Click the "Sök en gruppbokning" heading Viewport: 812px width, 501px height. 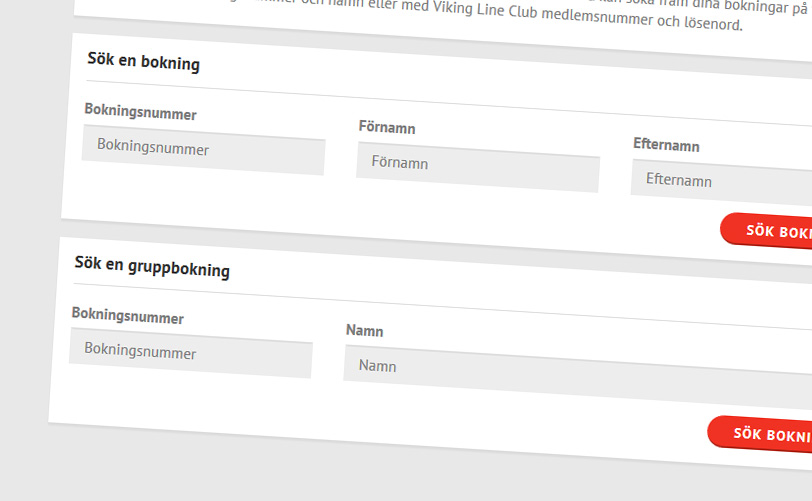(x=152, y=268)
